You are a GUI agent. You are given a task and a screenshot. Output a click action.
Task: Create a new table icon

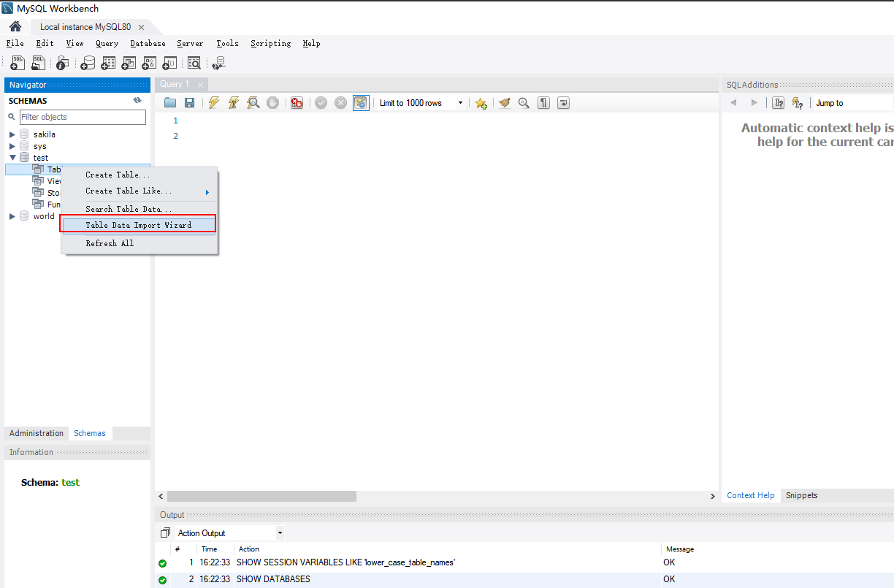(108, 64)
